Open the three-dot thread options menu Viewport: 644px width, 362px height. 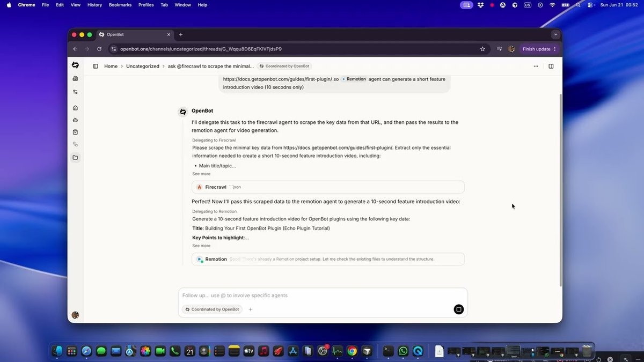click(536, 67)
